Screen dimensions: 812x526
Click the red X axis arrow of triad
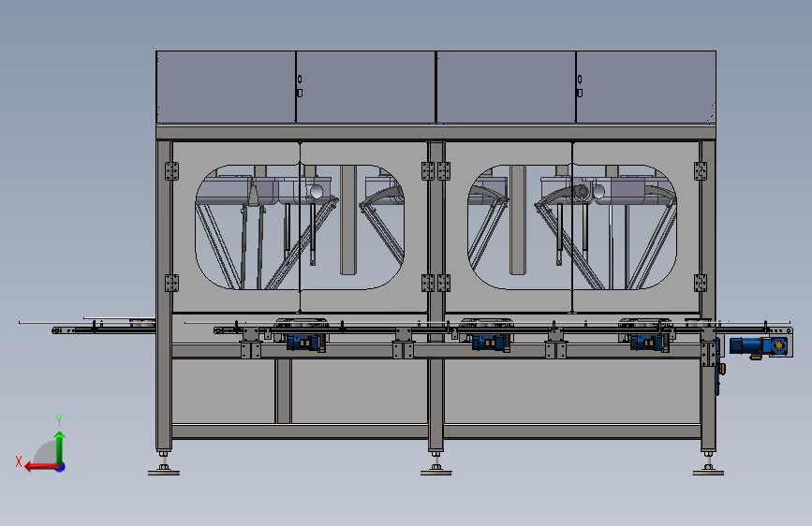pos(41,467)
